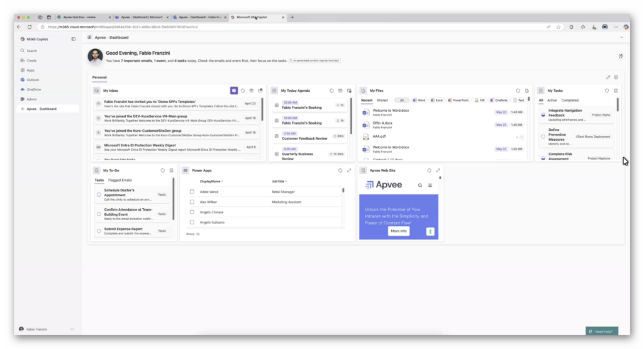The image size is (644, 349).
Task: Mark Confirm Attendance at Team-Building Event complete
Action: point(99,214)
